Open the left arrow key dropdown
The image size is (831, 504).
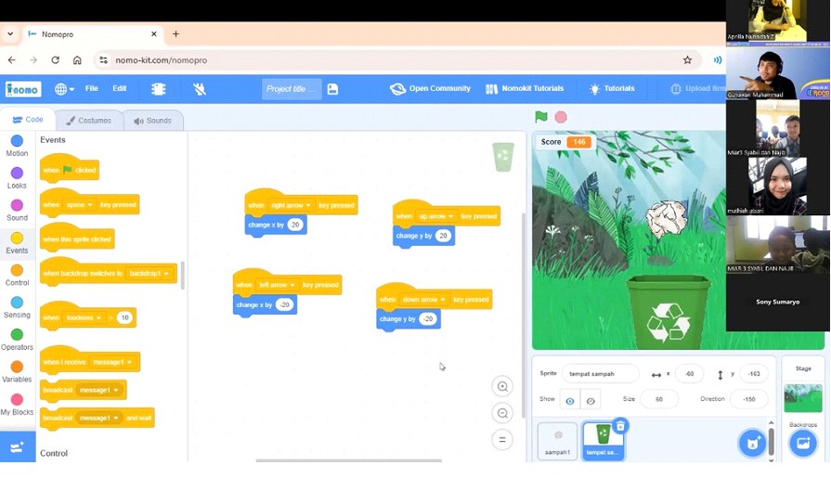coord(278,285)
